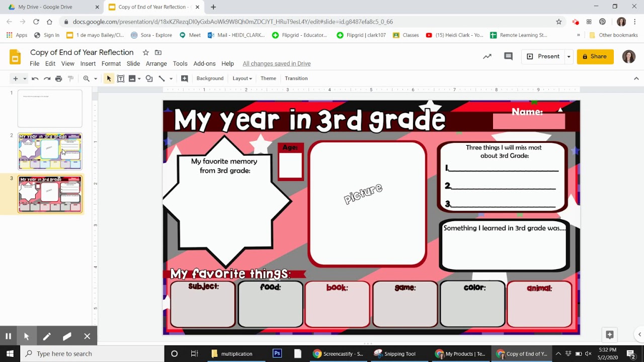This screenshot has width=644, height=362.
Task: Click the yellow Share button
Action: tap(595, 56)
